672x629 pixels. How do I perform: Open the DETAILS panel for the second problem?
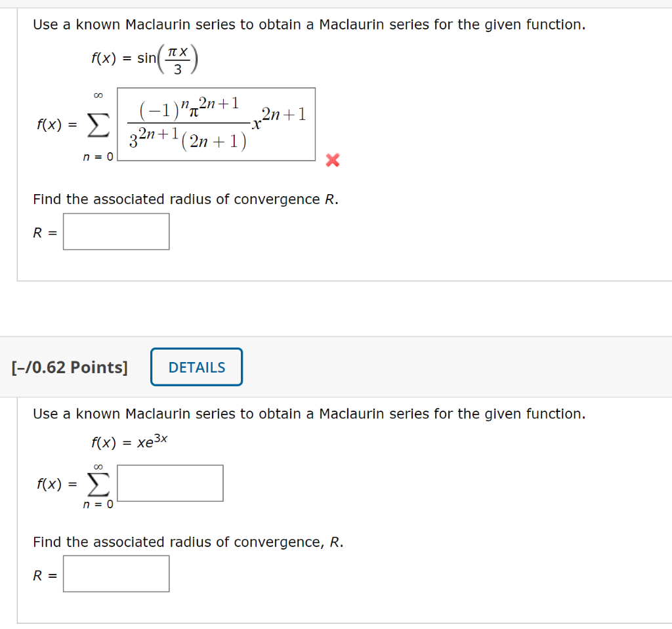(x=196, y=367)
